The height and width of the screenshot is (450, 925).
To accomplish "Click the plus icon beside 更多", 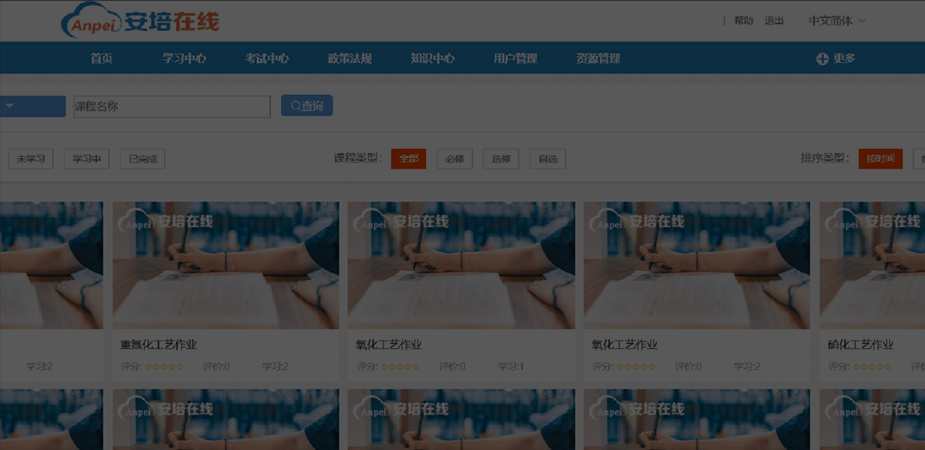I will click(822, 59).
